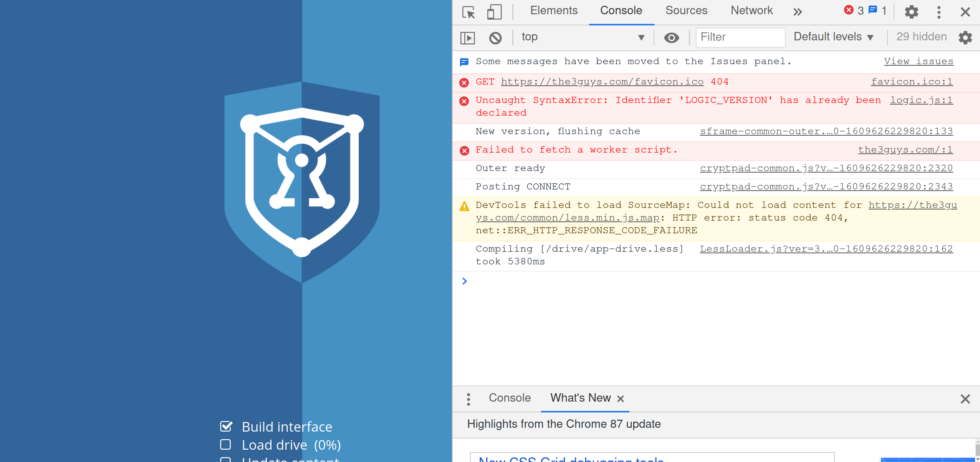Screen dimensions: 980x462
Task: Open DevTools settings gear
Action: [x=912, y=12]
